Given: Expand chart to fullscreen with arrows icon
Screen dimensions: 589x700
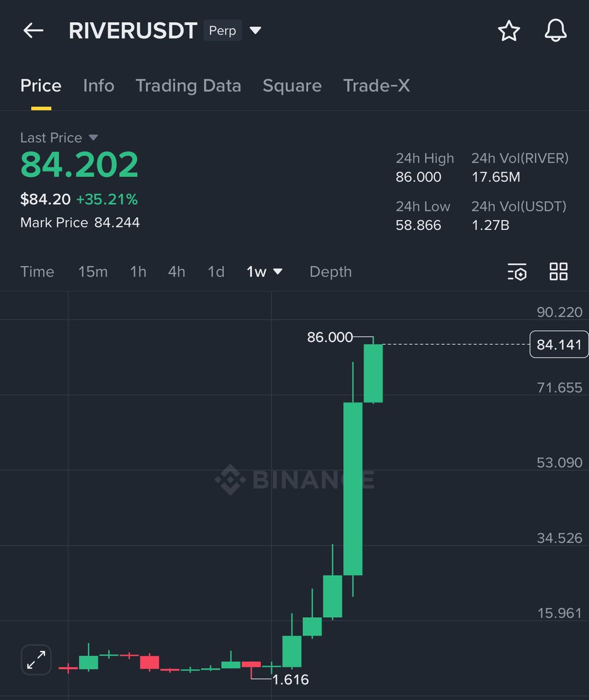Looking at the screenshot, I should 36,660.
